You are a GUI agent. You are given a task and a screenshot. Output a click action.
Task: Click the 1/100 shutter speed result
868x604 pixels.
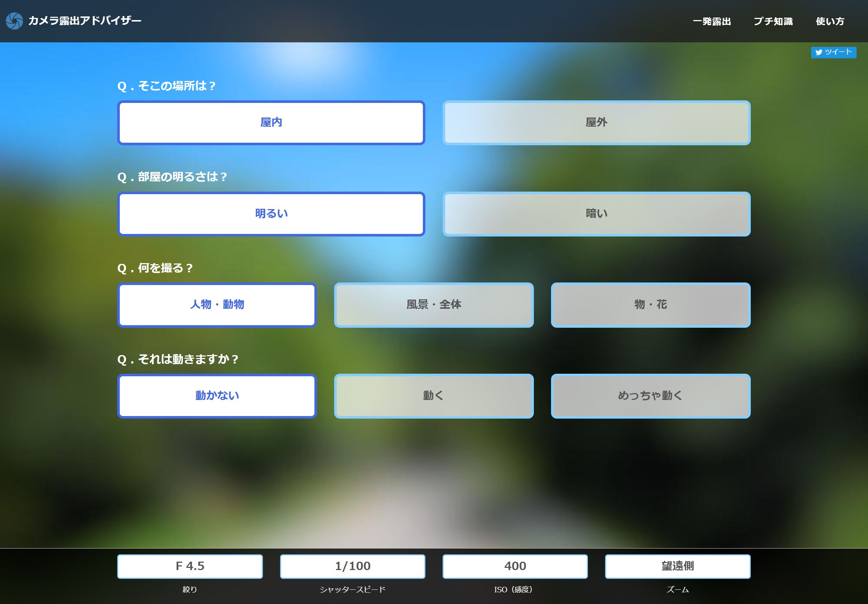(352, 566)
